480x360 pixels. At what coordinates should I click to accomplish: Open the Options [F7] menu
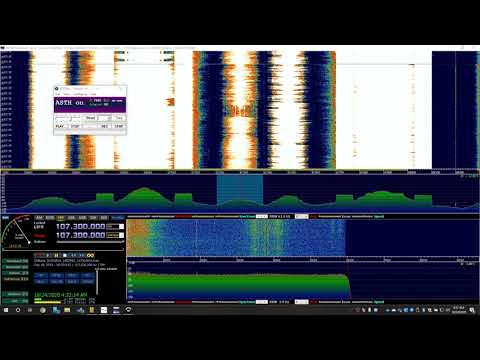[16, 273]
